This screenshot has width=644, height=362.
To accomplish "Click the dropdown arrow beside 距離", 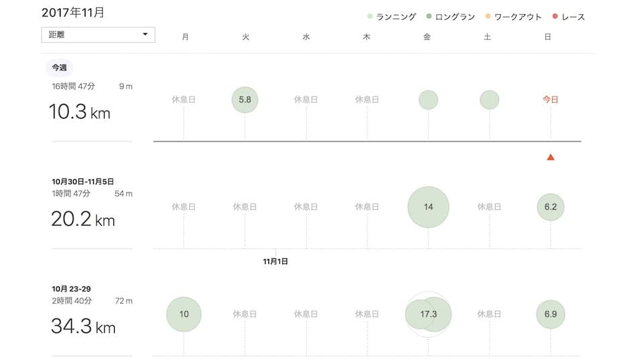I will [x=145, y=35].
